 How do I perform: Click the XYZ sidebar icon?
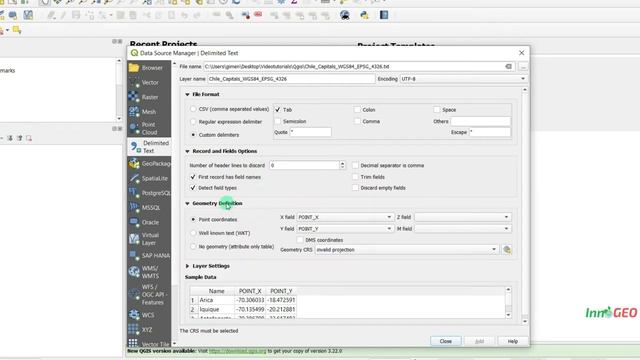(x=134, y=329)
